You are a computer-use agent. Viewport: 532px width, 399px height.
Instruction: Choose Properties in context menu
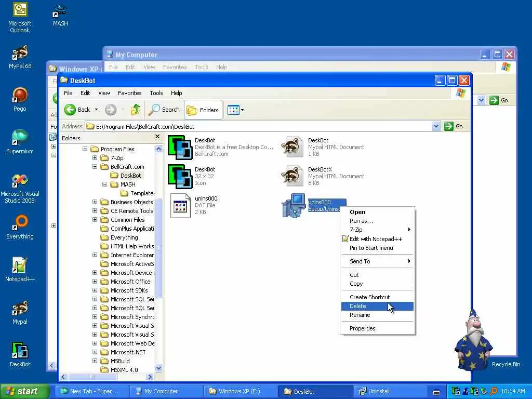[377, 328]
